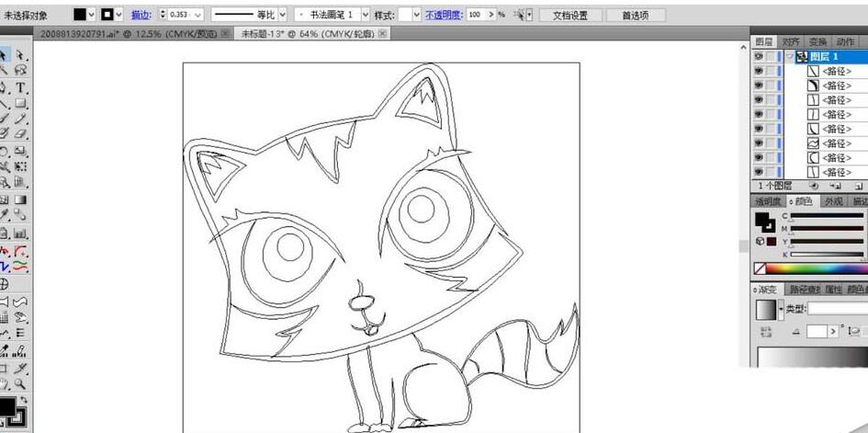Click the 描边 stroke link
This screenshot has height=433, width=868.
tap(142, 15)
